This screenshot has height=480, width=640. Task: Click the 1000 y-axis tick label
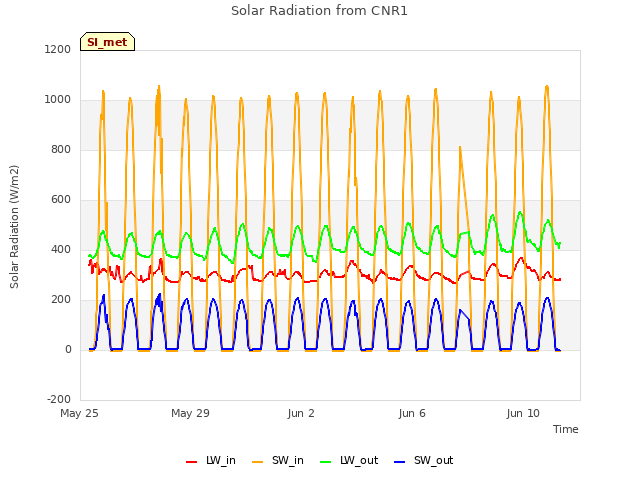[58, 100]
